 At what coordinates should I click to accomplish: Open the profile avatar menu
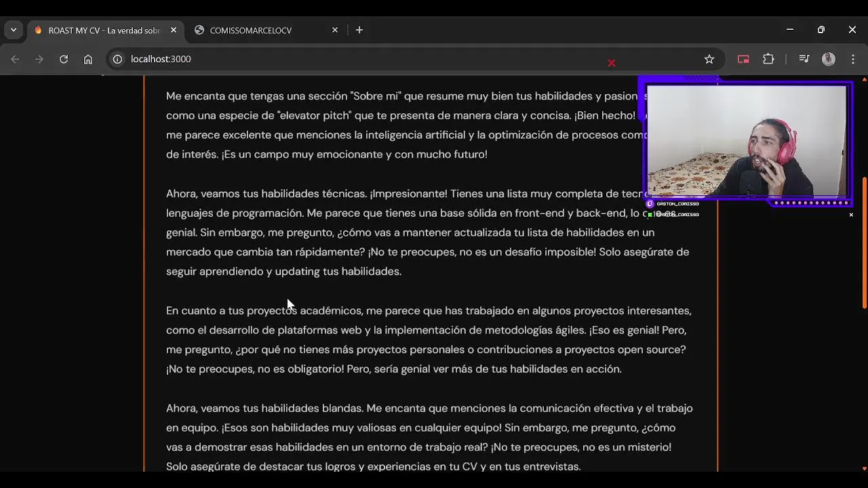[829, 59]
